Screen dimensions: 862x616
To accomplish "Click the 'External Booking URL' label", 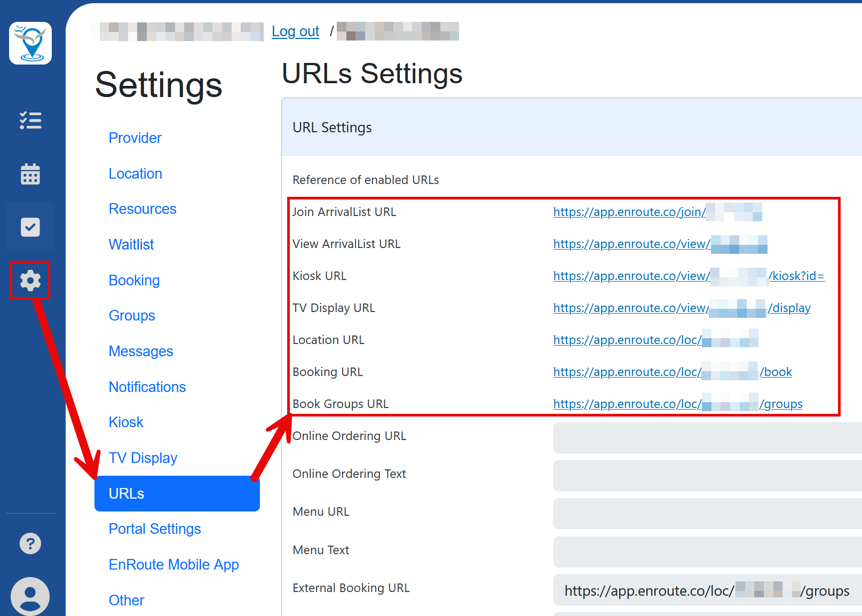I will click(351, 588).
